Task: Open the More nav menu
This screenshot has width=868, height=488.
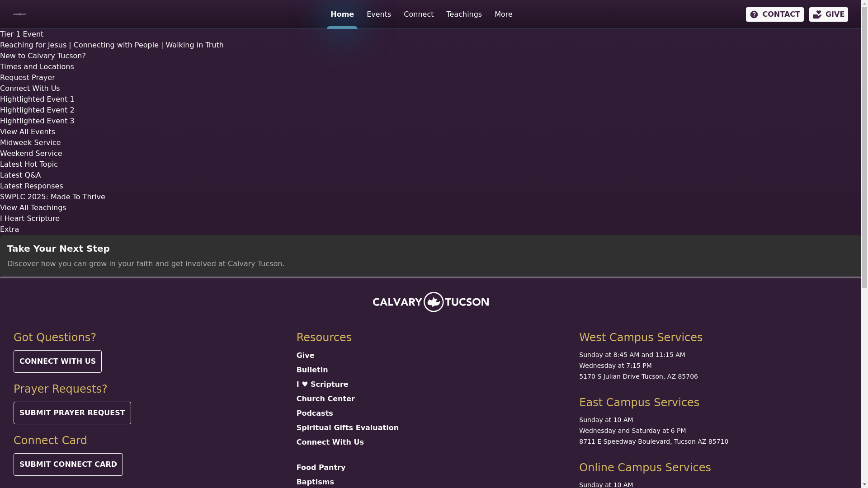Action: (x=504, y=14)
